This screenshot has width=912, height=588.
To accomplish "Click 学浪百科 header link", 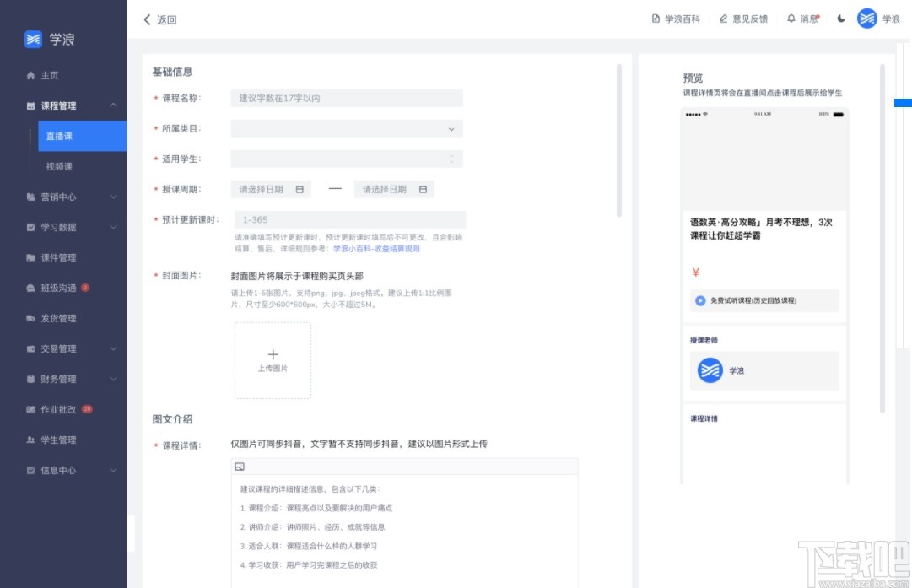I will tap(683, 19).
